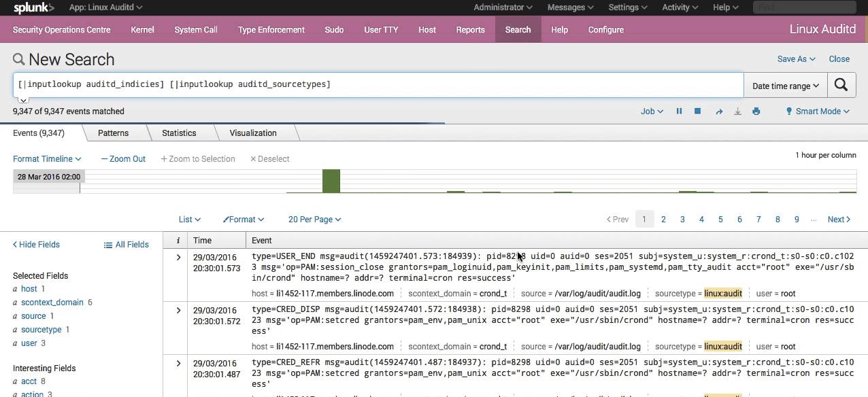The width and height of the screenshot is (868, 397).
Task: Print the search results
Action: click(756, 111)
